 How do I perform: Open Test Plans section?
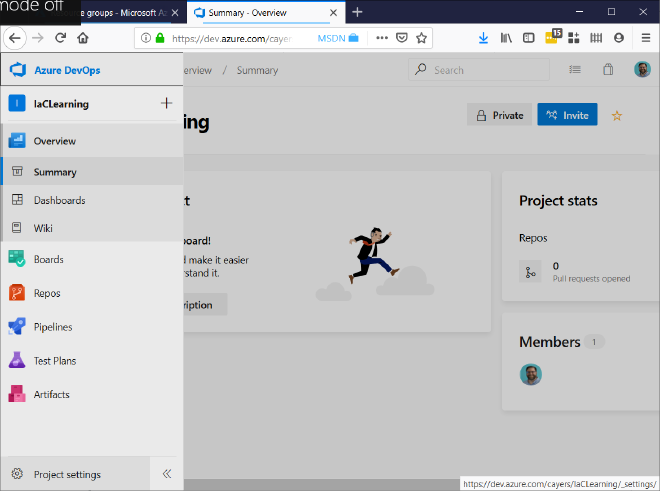[x=54, y=361]
